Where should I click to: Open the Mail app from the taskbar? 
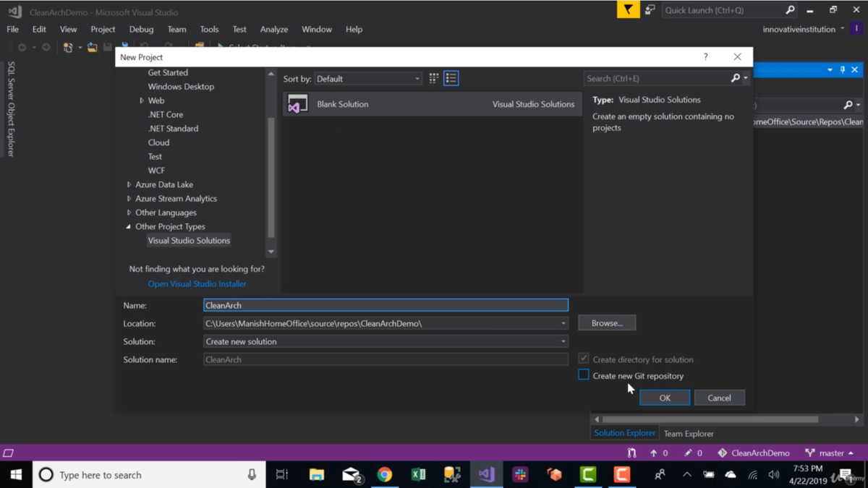pyautogui.click(x=351, y=475)
